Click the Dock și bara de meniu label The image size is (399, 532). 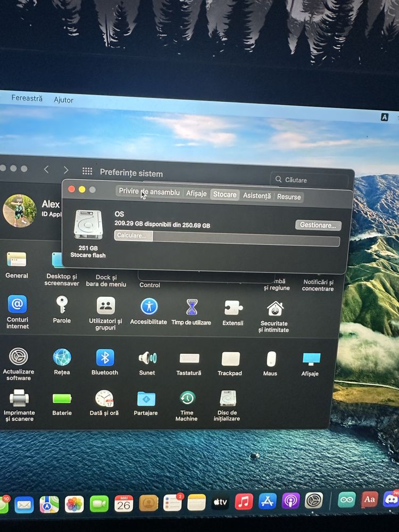coord(106,280)
